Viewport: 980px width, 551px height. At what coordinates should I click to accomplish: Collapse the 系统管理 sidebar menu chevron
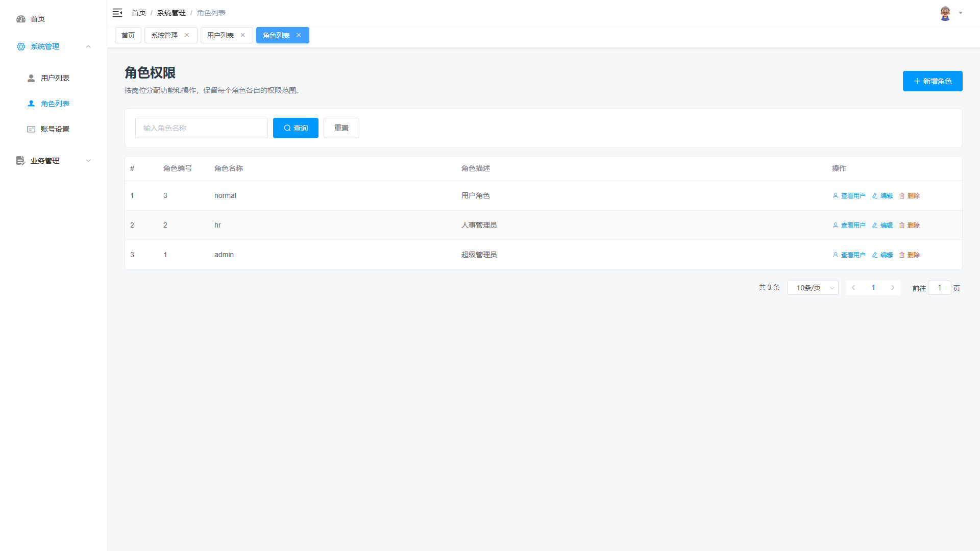(88, 46)
